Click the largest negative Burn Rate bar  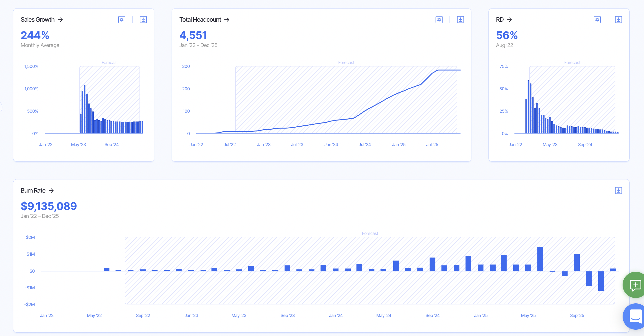601,281
